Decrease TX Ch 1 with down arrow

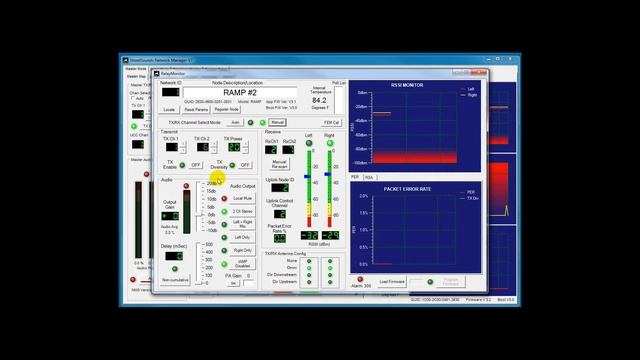tap(183, 150)
